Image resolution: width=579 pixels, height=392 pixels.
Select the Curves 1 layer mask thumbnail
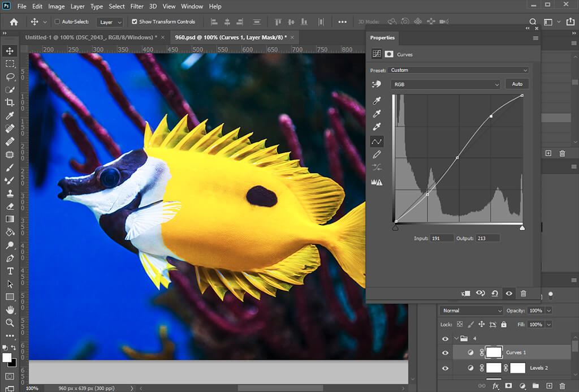pos(494,352)
